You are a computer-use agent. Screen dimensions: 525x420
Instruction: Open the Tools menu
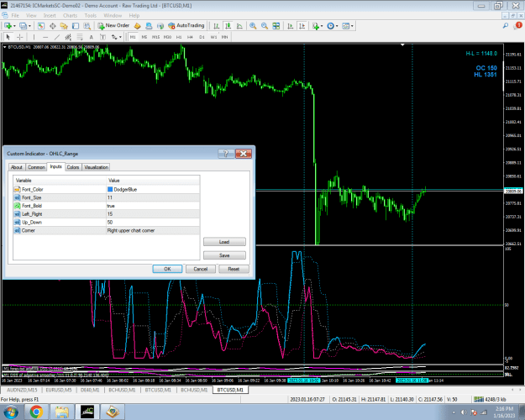[x=91, y=15]
